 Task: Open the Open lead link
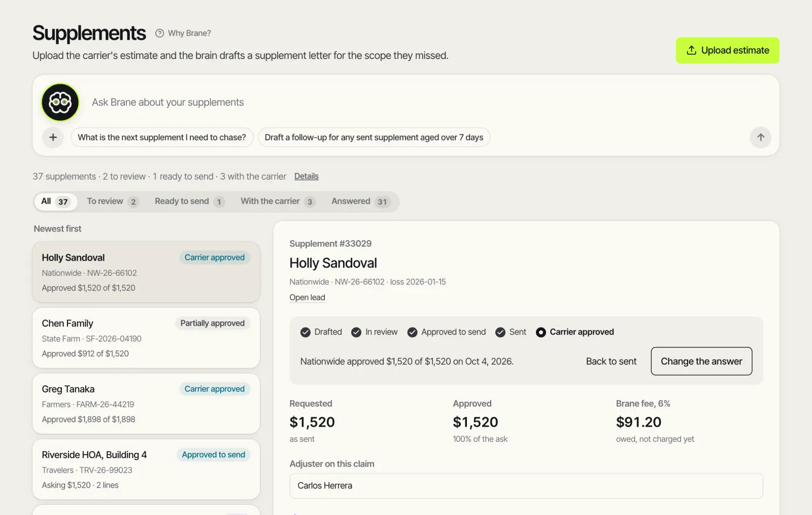point(307,298)
